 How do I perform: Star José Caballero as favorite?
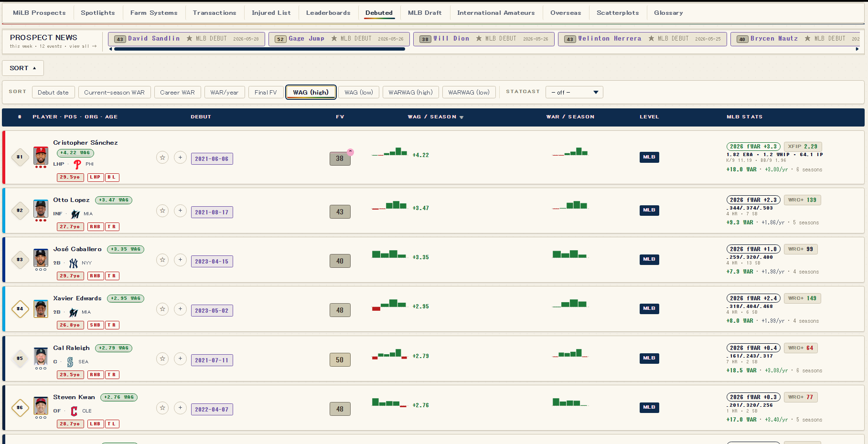pyautogui.click(x=162, y=260)
